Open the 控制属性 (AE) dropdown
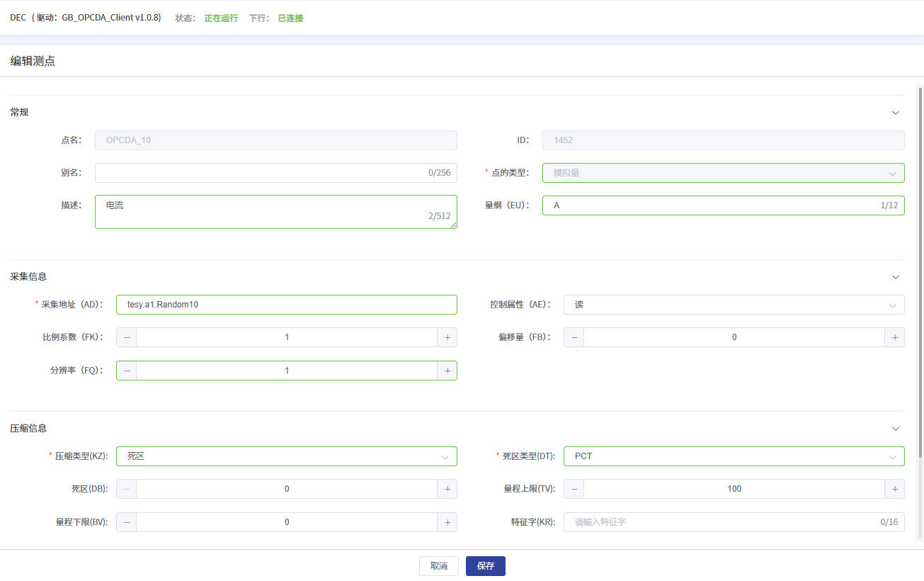Screen dimensions: 924x581 tap(734, 305)
